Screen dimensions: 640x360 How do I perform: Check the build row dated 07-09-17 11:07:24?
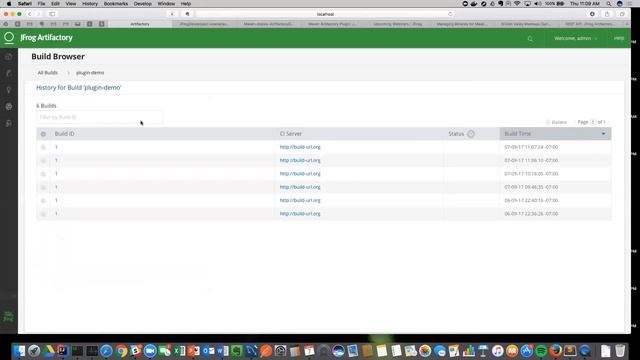pos(43,147)
